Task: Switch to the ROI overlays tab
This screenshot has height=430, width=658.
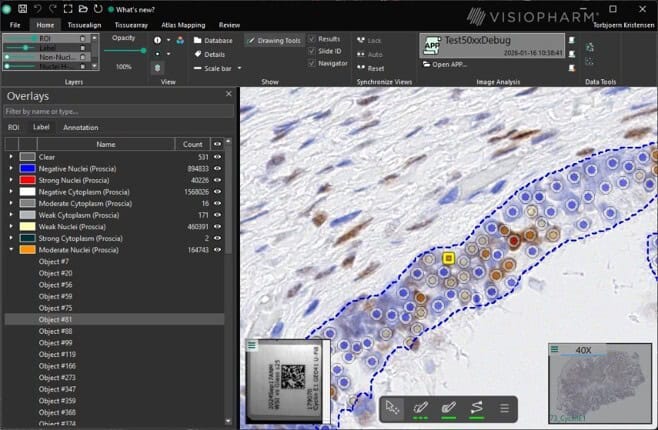Action: coord(13,128)
